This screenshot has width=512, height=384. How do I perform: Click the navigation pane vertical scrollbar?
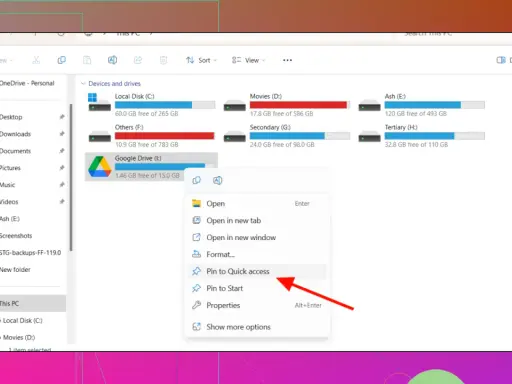tap(71, 177)
